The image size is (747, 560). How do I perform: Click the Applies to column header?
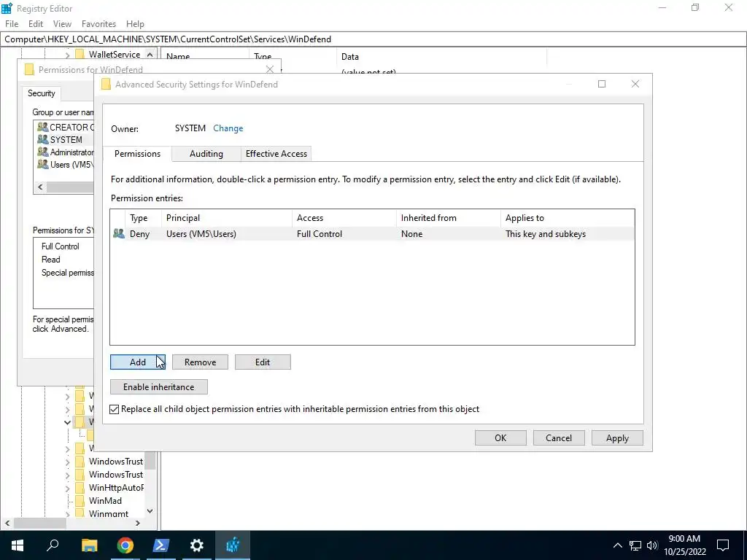click(568, 217)
